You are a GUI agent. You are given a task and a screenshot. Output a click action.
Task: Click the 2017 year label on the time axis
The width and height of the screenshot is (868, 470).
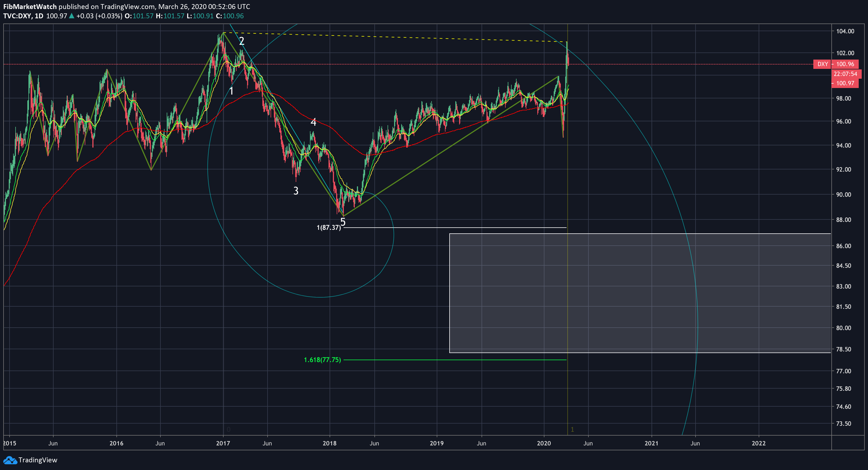point(223,443)
